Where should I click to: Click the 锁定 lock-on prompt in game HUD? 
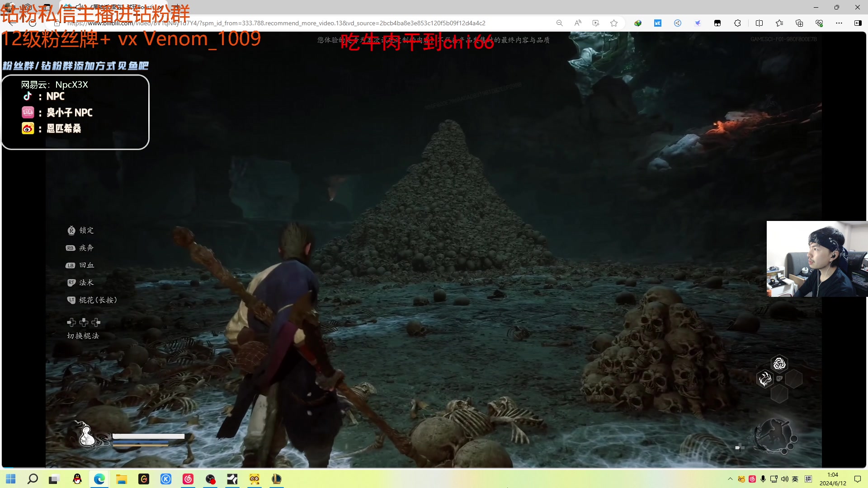(80, 230)
